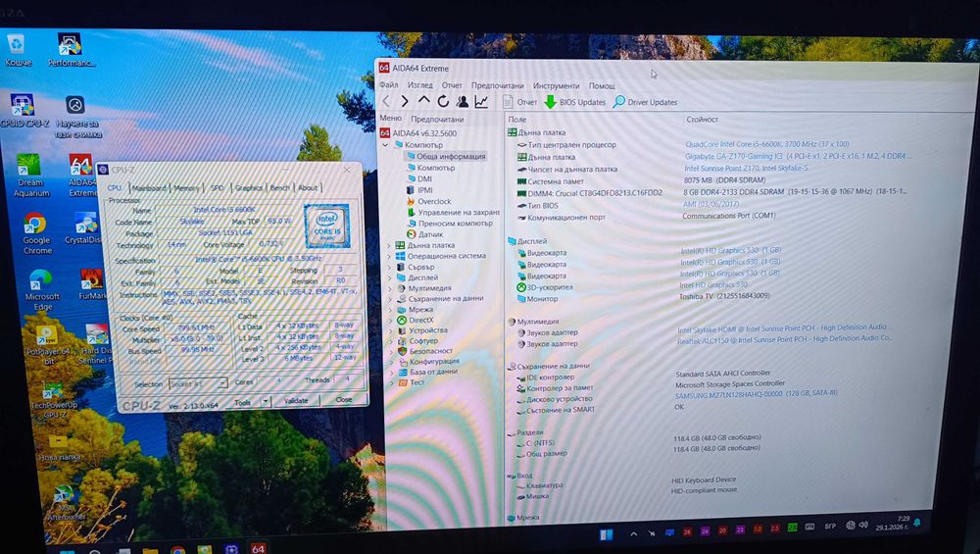
Task: Open the Performance desktop shortcut
Action: coord(71,50)
